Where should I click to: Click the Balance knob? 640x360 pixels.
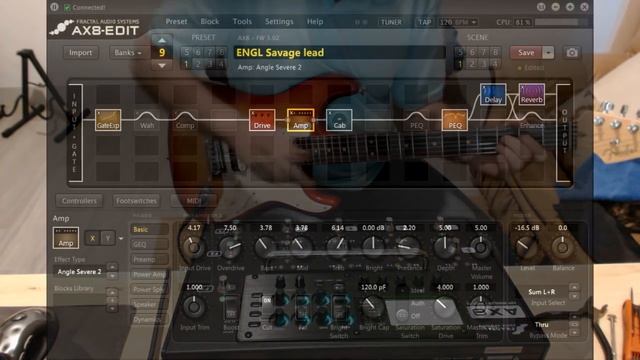coord(562,247)
